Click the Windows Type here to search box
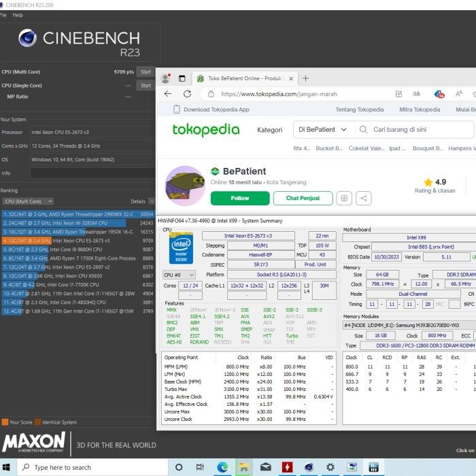This screenshot has width=476, height=476. pos(92,468)
